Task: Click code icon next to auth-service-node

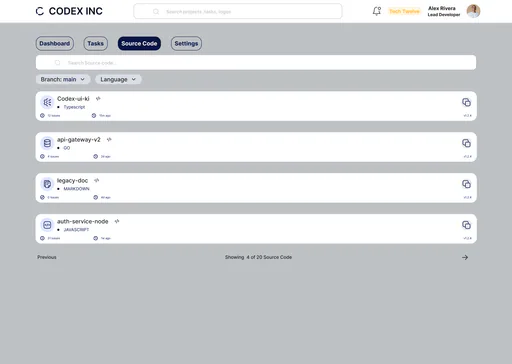Action: (117, 221)
